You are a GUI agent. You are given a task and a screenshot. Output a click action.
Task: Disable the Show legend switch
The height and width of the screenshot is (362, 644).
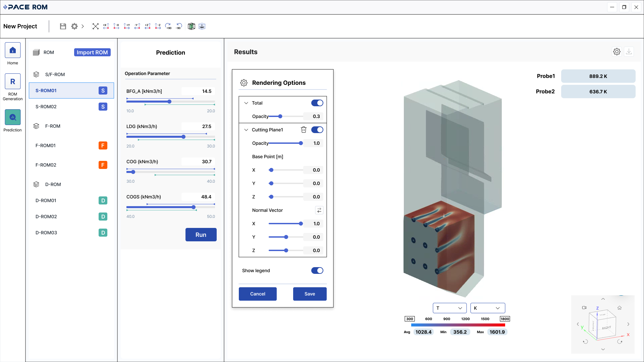coord(317,270)
